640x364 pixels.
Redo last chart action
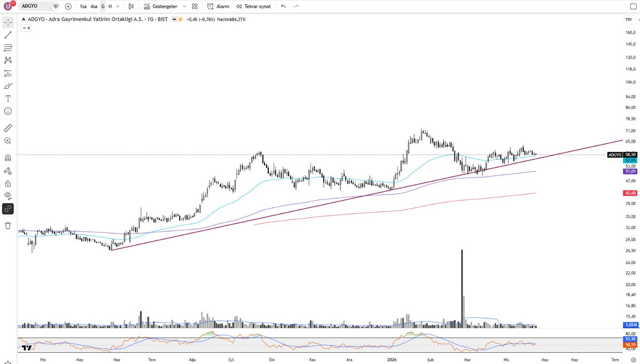pos(296,6)
